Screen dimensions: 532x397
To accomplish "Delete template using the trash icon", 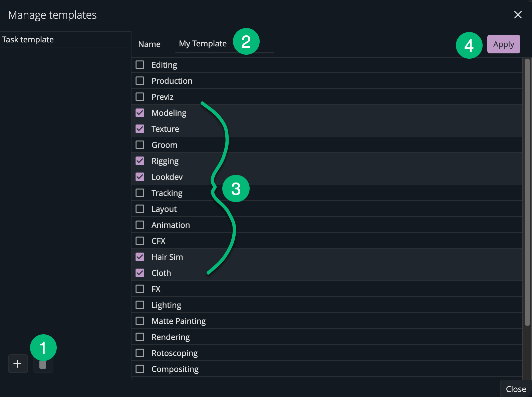I will coord(43,365).
